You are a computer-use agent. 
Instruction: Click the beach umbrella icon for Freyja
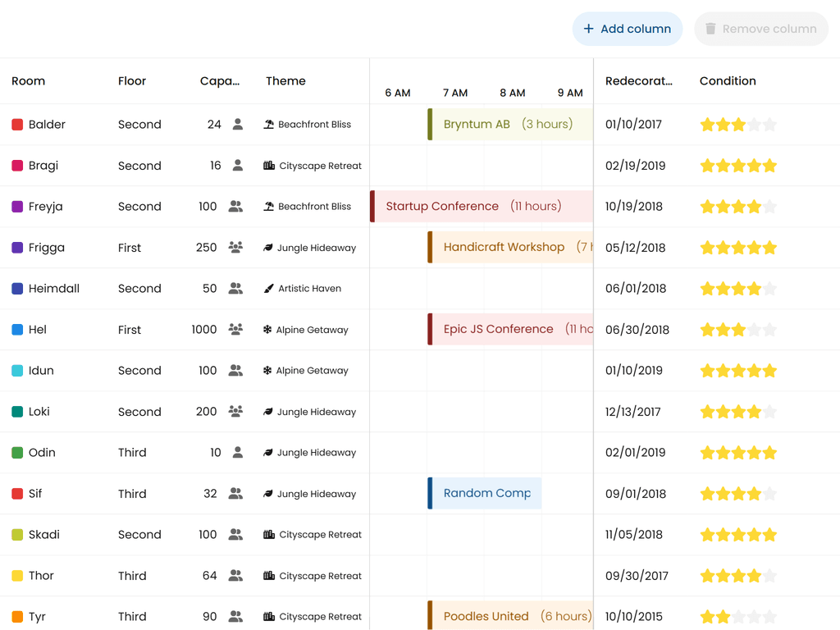[268, 207]
